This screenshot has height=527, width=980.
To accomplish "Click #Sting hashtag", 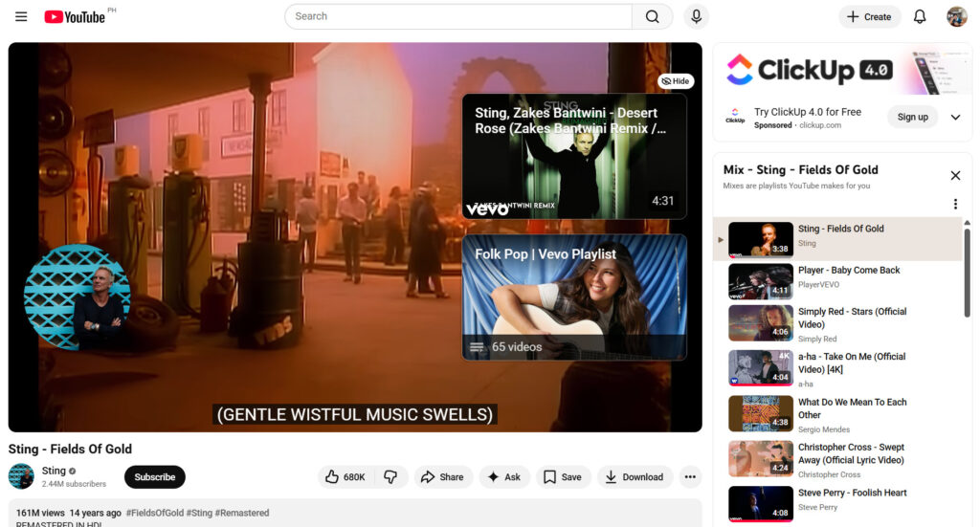I will pos(199,513).
